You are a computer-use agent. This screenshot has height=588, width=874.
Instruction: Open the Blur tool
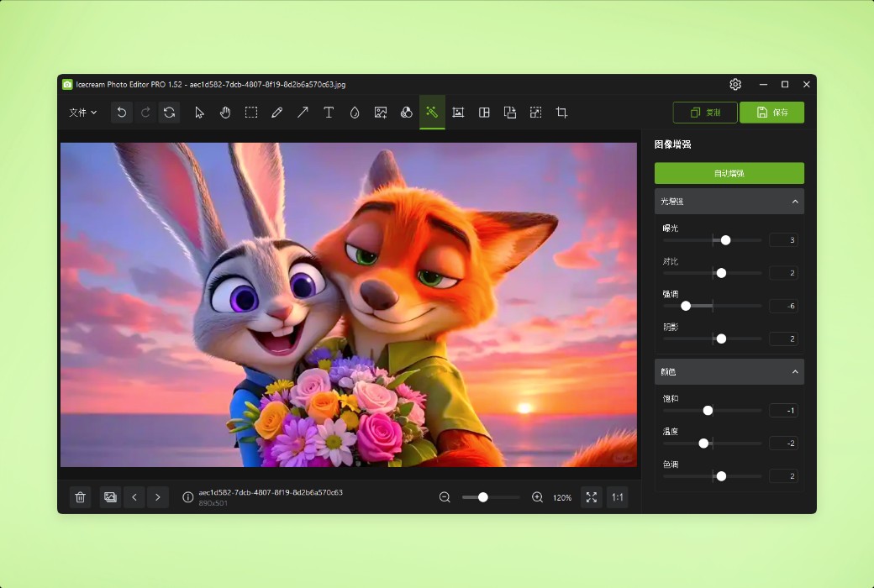pyautogui.click(x=355, y=112)
